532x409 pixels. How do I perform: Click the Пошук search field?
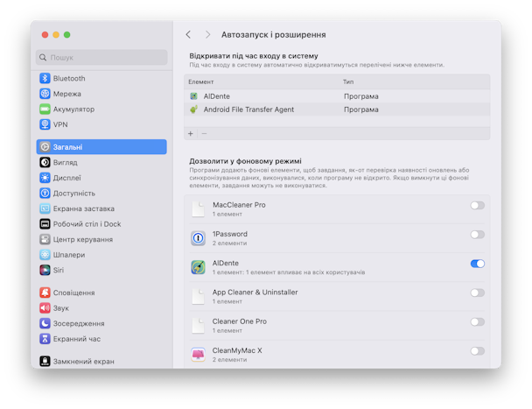pos(101,58)
